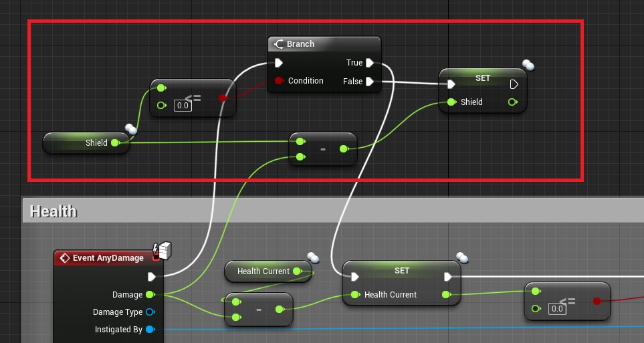Click the Damage Type pin on Event AnyDamage
This screenshot has width=644, height=343.
tap(150, 312)
